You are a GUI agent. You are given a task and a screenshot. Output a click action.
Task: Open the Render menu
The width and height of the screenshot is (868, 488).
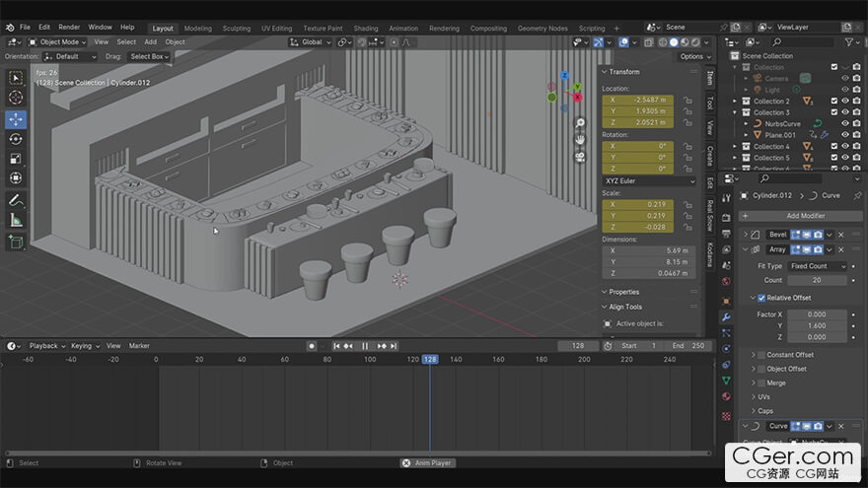(69, 28)
